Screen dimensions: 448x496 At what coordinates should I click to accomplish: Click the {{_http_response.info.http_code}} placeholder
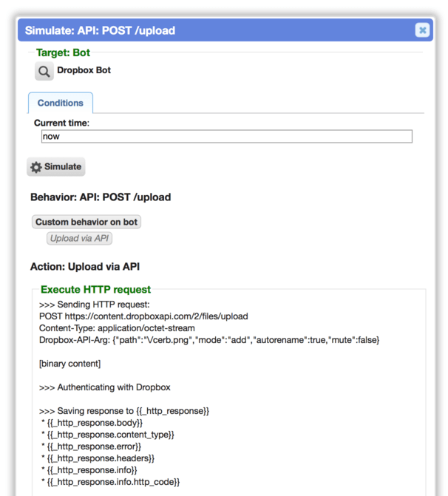[x=113, y=482]
